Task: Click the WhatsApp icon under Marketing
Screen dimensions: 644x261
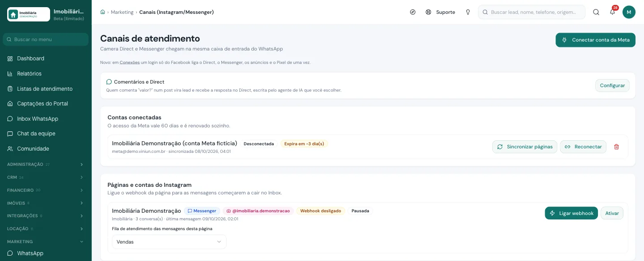Action: coord(10,253)
